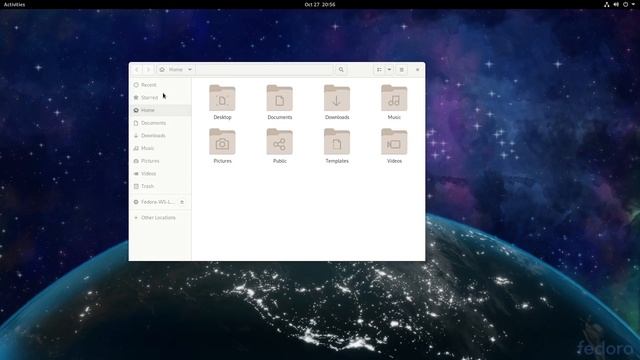
Task: Click the 'Desktop' folder label
Action: [222, 117]
